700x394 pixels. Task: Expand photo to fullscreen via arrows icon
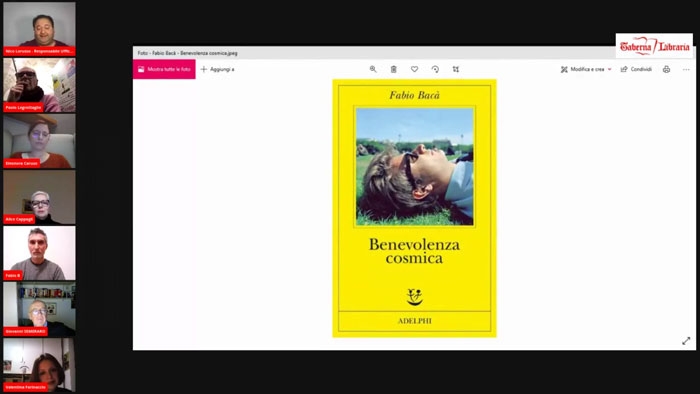coord(686,341)
